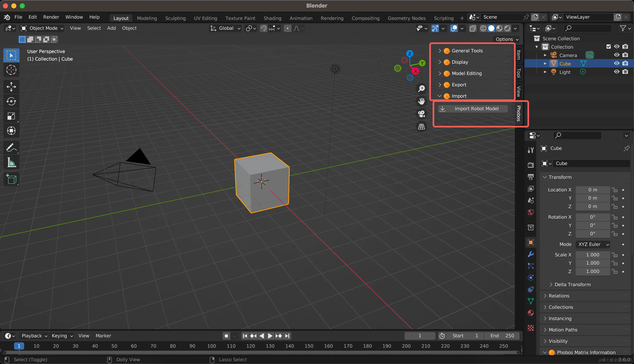Viewport: 634px width, 364px height.
Task: Hide the Light object in the viewport
Action: 617,72
